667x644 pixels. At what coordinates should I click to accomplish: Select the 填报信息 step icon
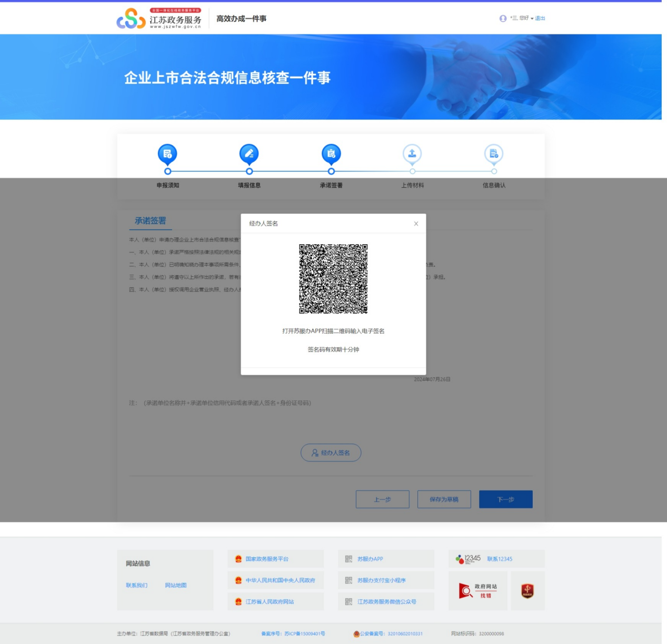(249, 154)
